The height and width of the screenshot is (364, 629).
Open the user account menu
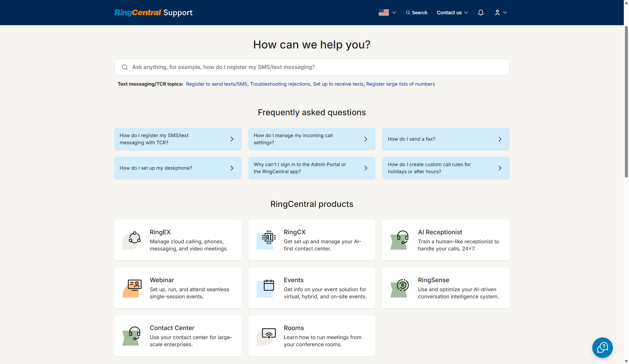point(501,13)
